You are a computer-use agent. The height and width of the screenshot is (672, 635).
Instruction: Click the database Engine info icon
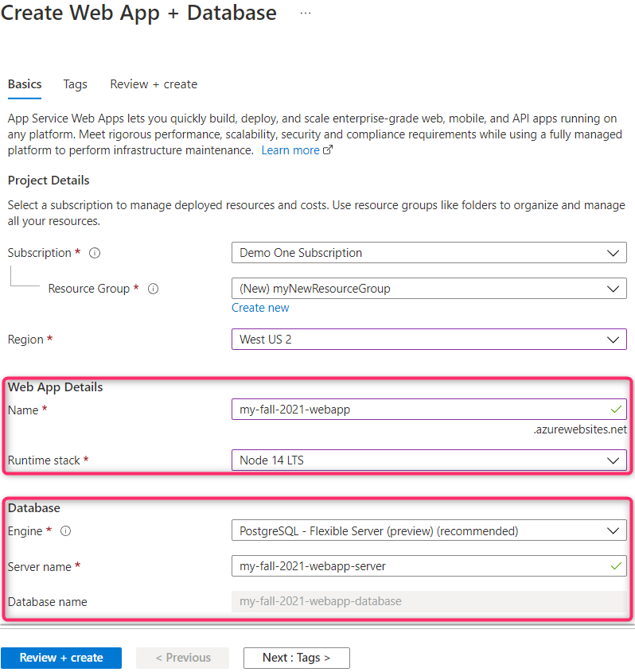coord(65,531)
